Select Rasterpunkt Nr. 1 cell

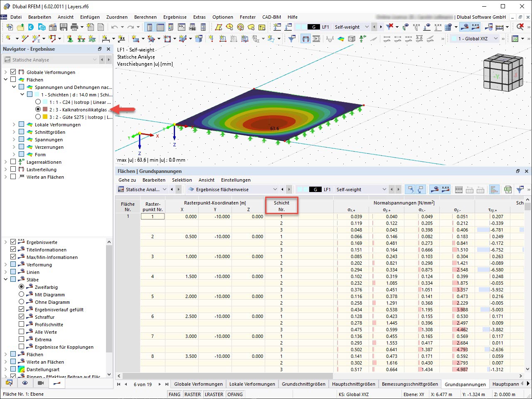tap(153, 217)
